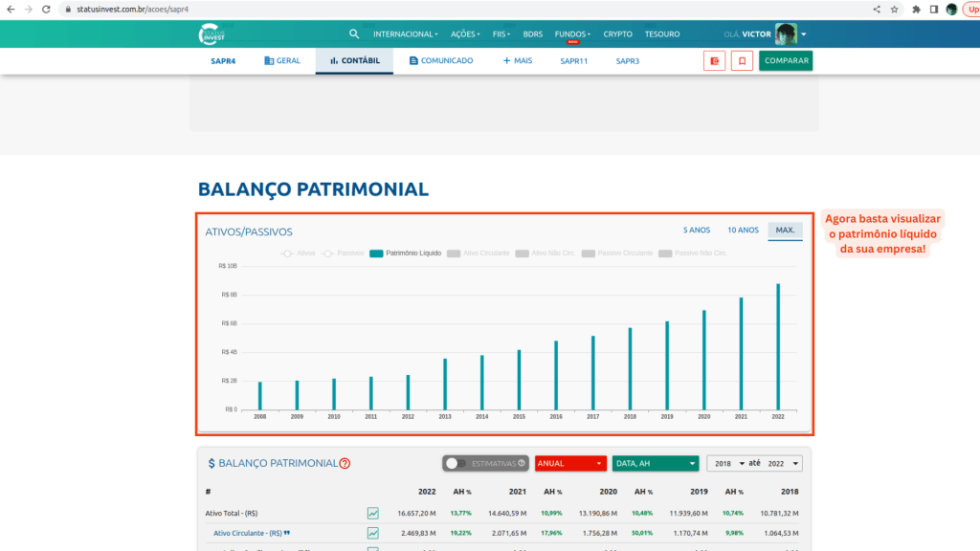Viewport: 980px width, 551px height.
Task: Click help icon beside Balanço Patrimonial
Action: [345, 464]
